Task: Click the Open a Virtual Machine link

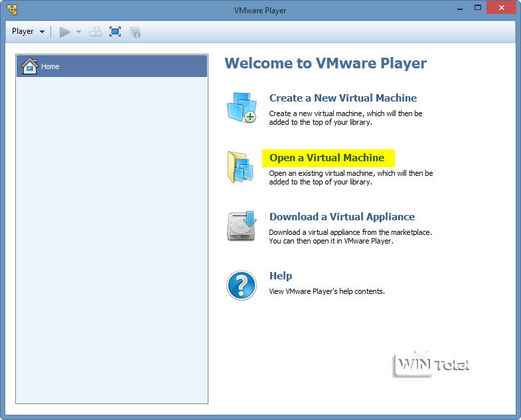Action: coord(327,158)
